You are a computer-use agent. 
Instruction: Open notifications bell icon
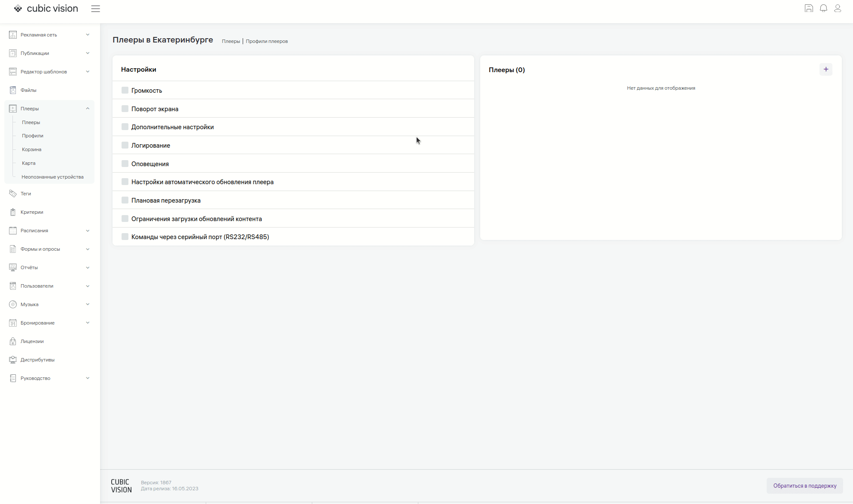823,9
